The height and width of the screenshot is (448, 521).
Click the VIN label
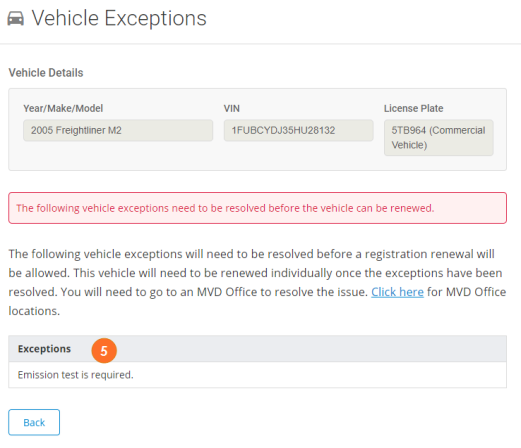click(232, 108)
